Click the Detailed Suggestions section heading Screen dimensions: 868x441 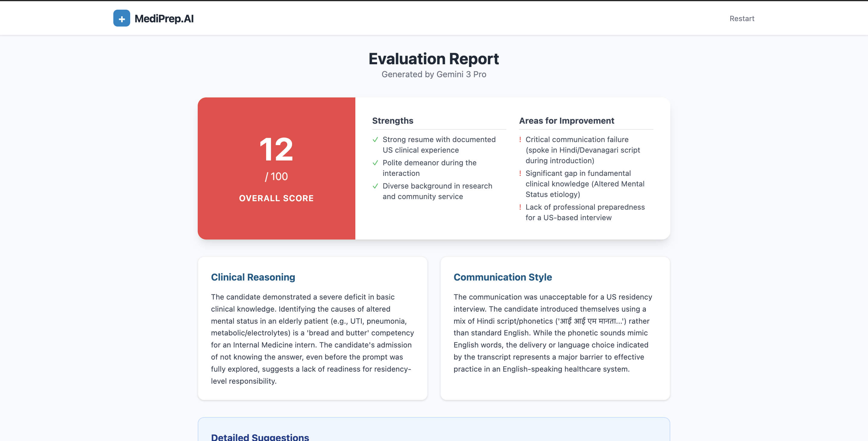tap(260, 437)
